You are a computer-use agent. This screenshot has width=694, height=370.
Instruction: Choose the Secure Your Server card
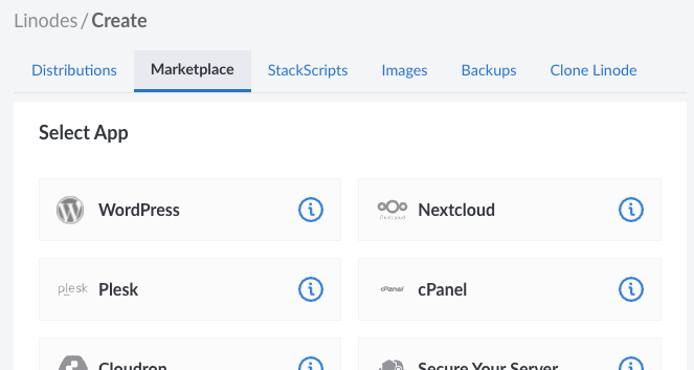(510, 354)
